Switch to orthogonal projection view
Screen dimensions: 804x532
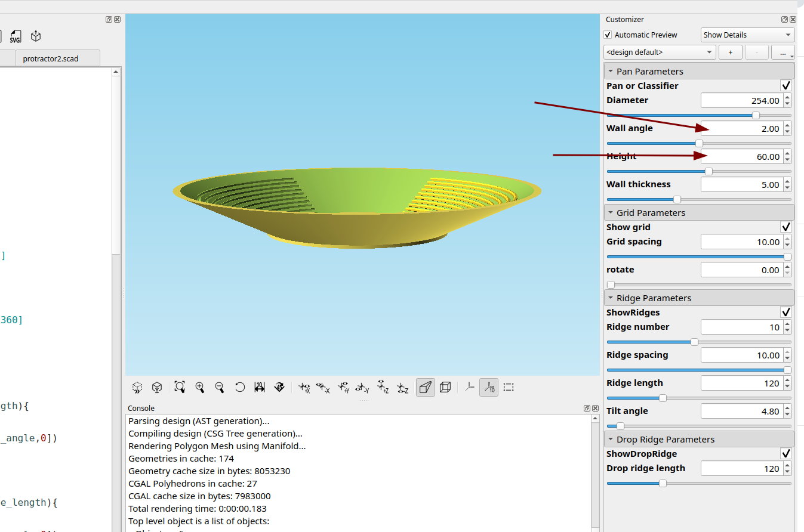click(445, 388)
